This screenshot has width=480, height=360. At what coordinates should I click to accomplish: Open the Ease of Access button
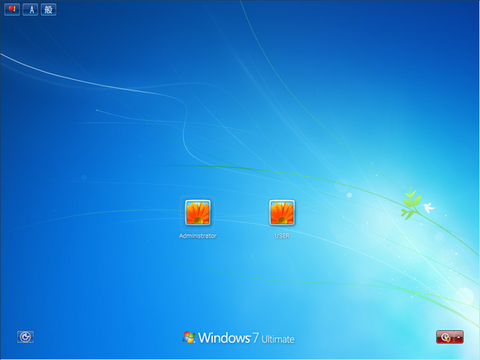tap(25, 337)
